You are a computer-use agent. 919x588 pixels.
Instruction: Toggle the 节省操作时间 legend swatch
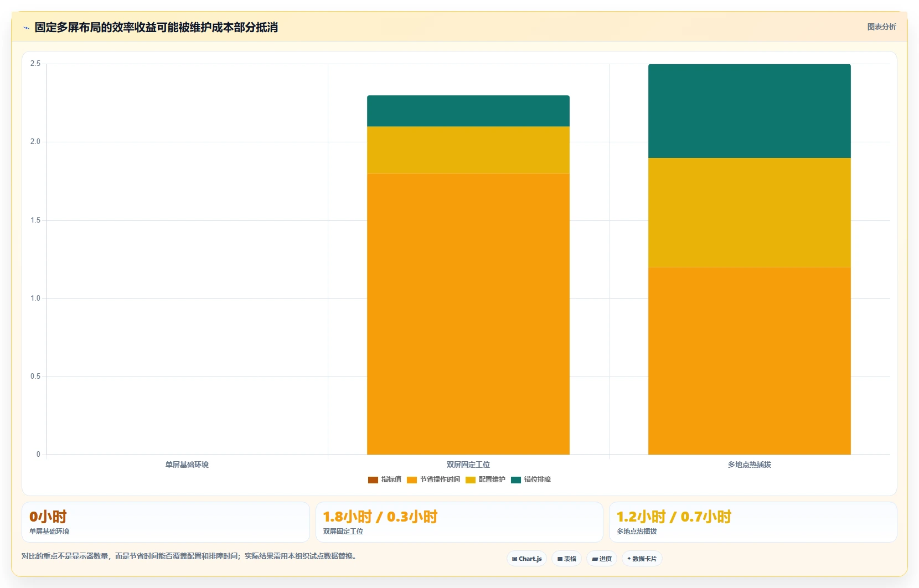point(412,479)
